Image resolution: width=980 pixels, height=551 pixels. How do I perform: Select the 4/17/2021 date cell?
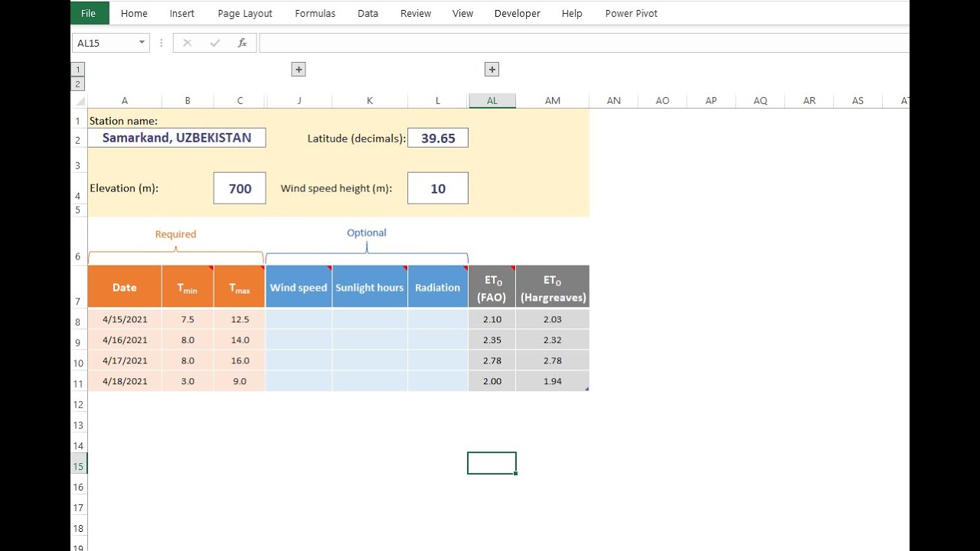(125, 360)
